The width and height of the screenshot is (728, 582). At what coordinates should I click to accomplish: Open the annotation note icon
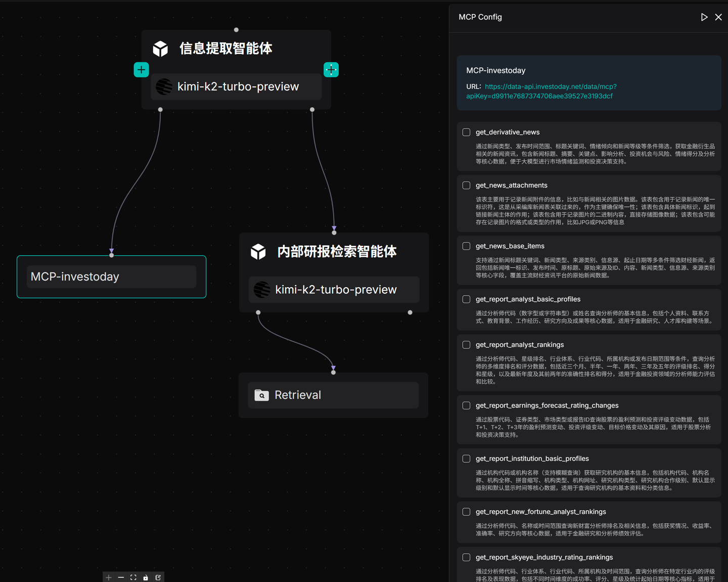coord(158,577)
